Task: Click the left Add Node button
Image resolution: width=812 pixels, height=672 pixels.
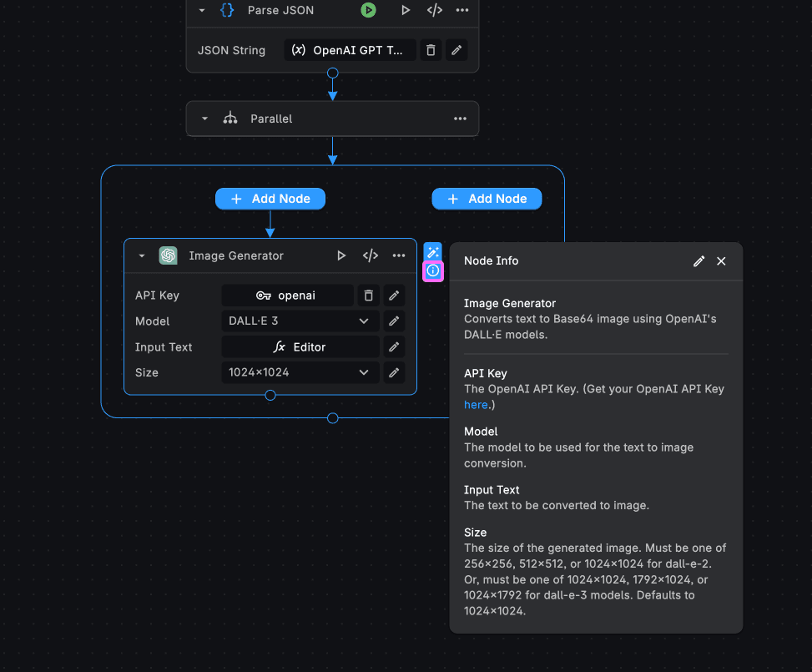Action: point(270,199)
